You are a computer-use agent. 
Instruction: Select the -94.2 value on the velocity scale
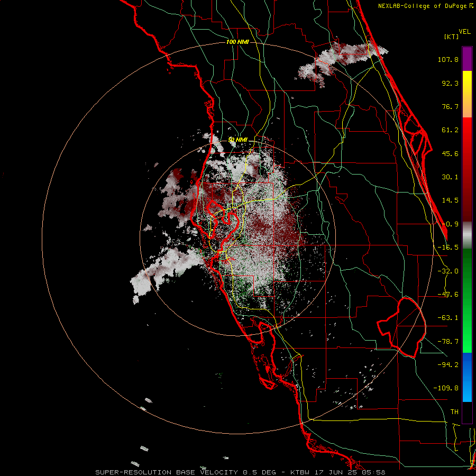[x=448, y=364]
